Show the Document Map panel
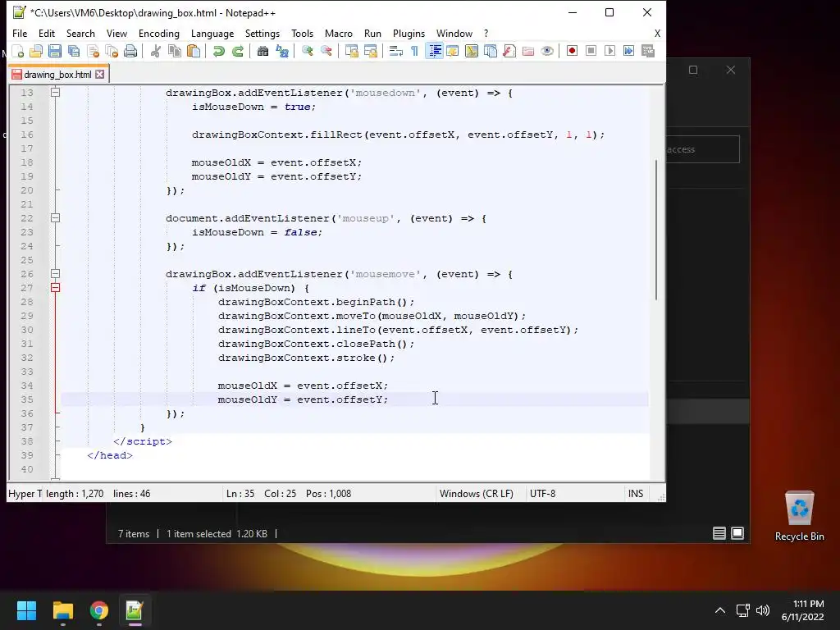Image resolution: width=840 pixels, height=630 pixels. click(x=472, y=51)
